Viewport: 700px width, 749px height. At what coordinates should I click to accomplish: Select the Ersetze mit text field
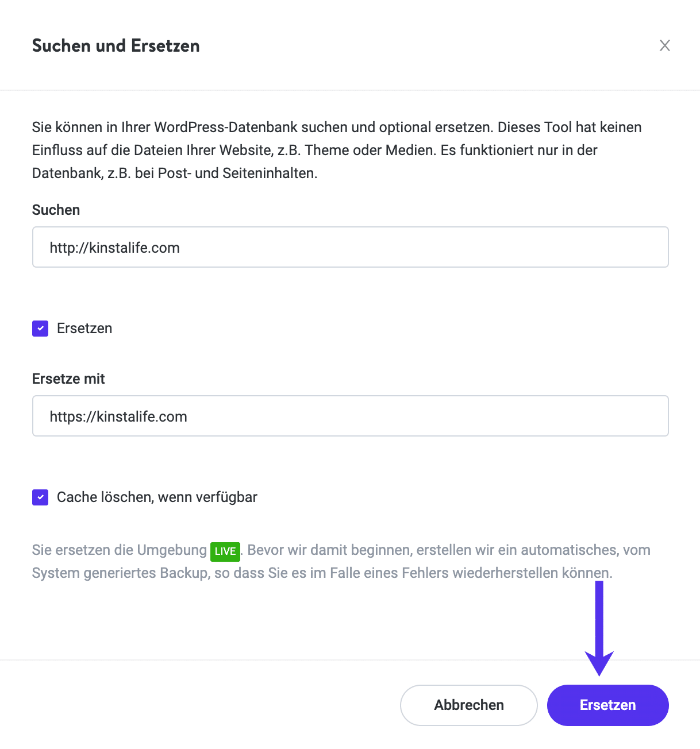[x=350, y=416]
